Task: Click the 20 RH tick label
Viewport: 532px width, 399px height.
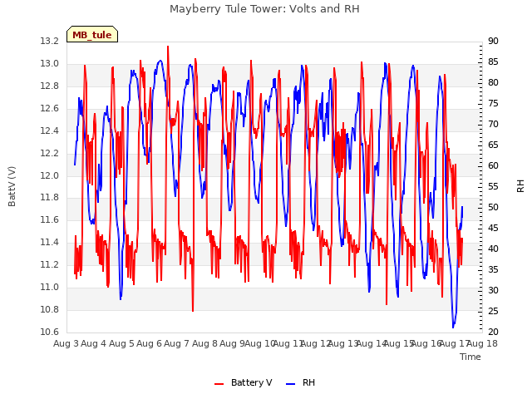Action: (493, 332)
